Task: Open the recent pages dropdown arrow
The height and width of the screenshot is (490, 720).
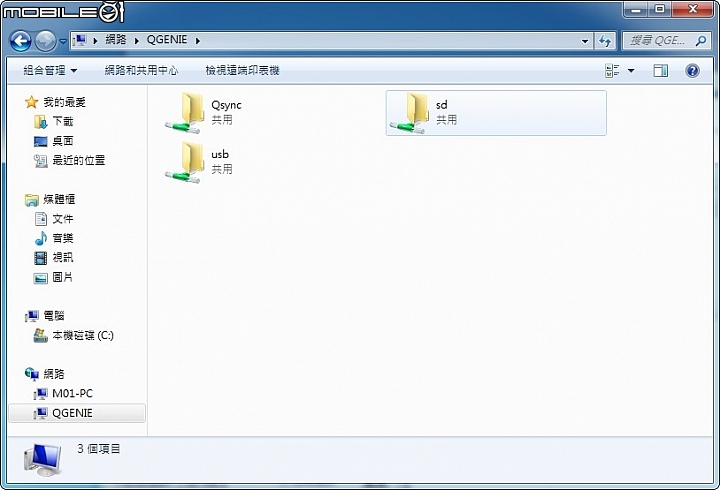Action: 63,41
